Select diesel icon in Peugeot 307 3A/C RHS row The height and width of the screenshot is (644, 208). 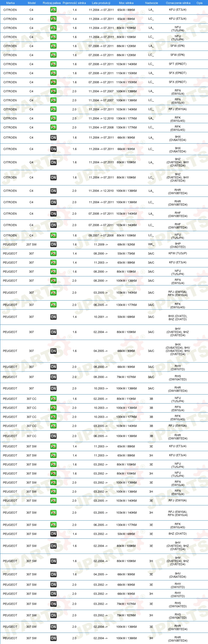pyautogui.click(x=53, y=377)
